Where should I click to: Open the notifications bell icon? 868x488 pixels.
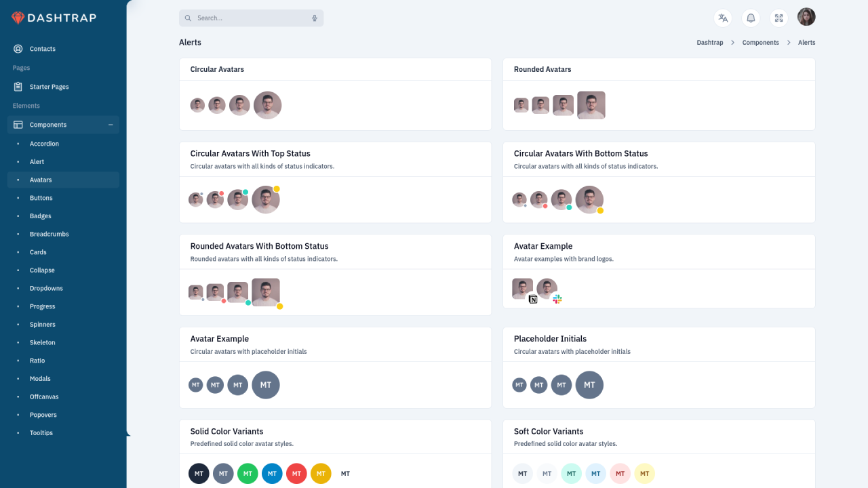point(751,18)
